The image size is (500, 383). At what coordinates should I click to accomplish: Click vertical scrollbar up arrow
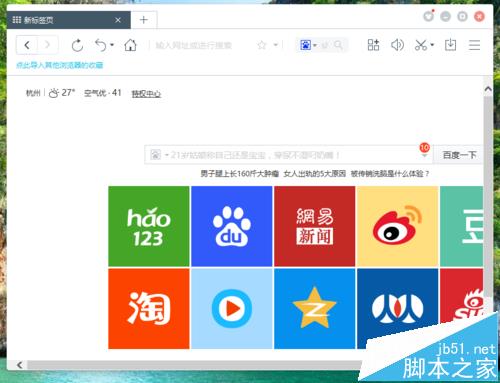tap(488, 89)
